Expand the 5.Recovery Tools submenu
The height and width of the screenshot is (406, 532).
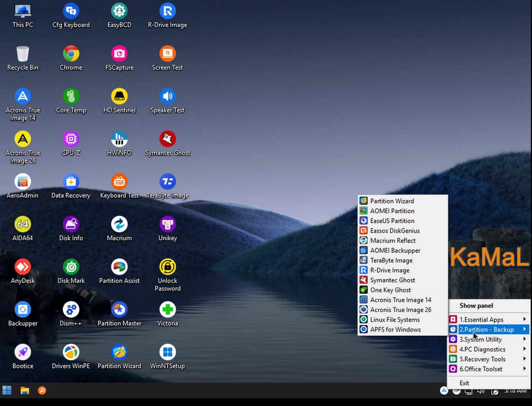(x=489, y=359)
